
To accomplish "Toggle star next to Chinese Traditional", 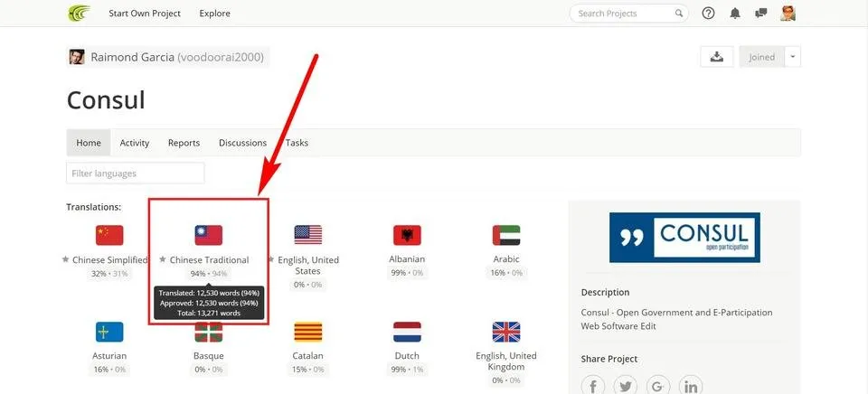I will [x=163, y=259].
